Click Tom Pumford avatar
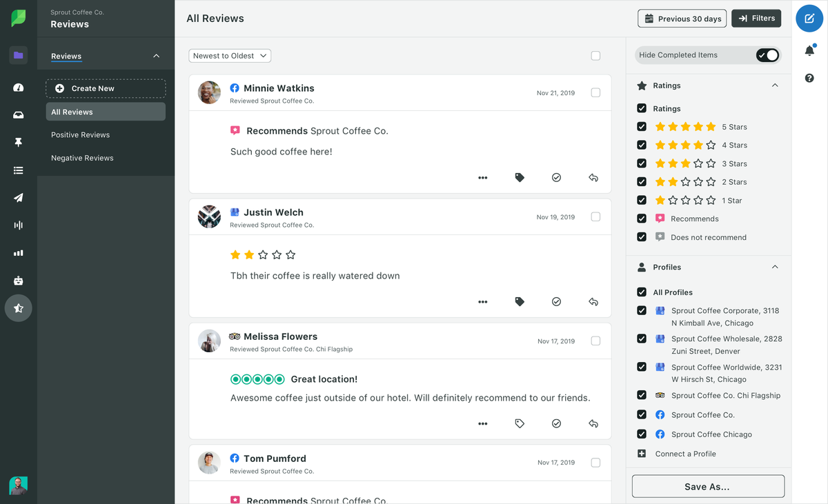The height and width of the screenshot is (504, 828). click(x=209, y=463)
